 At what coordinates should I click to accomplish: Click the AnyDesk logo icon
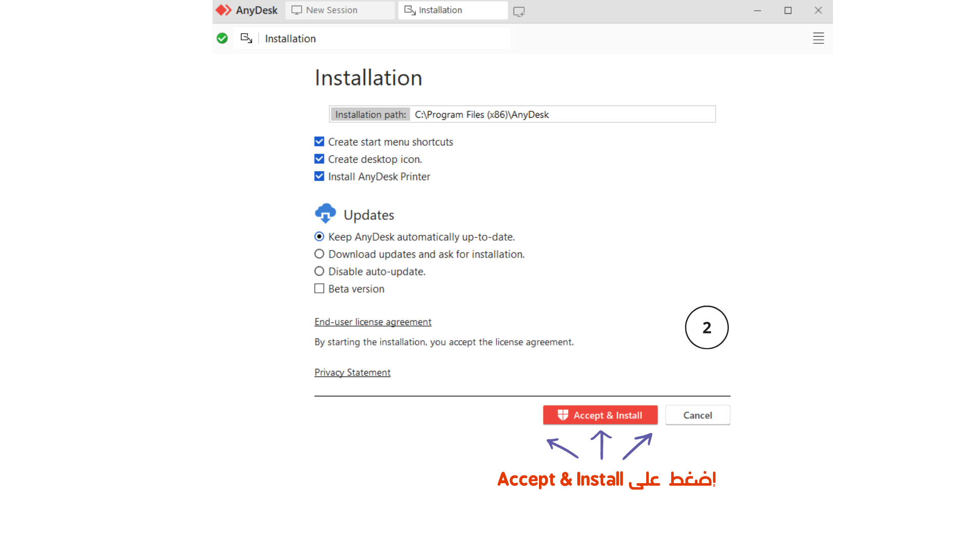click(x=224, y=10)
